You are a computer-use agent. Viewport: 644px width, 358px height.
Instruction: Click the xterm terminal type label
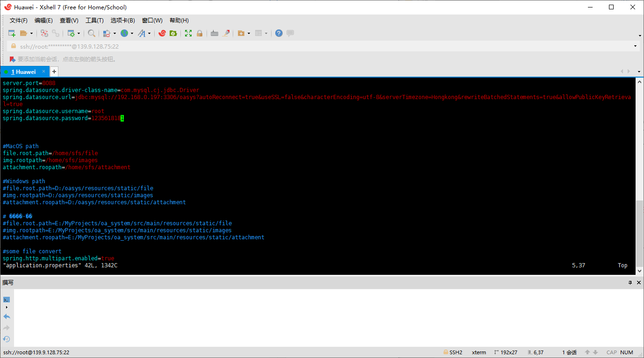pos(479,352)
